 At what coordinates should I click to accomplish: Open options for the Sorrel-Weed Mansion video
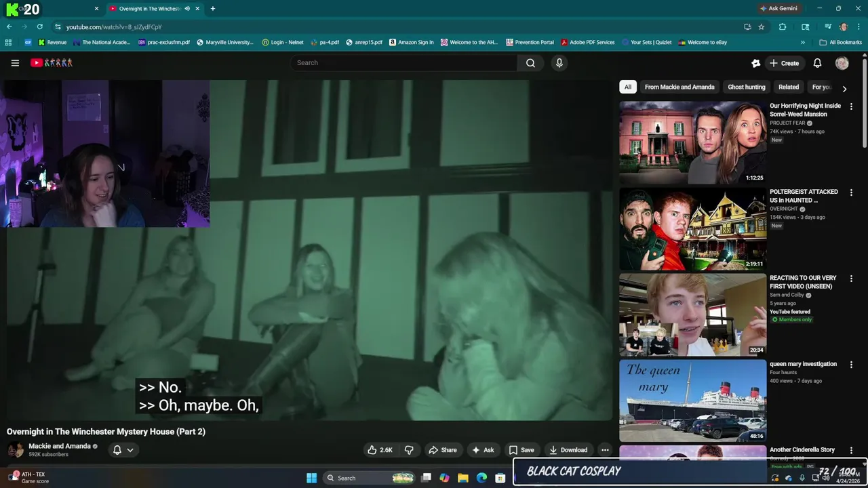click(851, 106)
